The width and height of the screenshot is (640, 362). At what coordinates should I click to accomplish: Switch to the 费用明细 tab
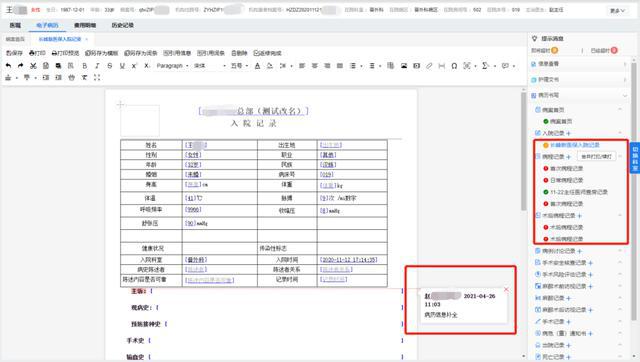point(85,25)
